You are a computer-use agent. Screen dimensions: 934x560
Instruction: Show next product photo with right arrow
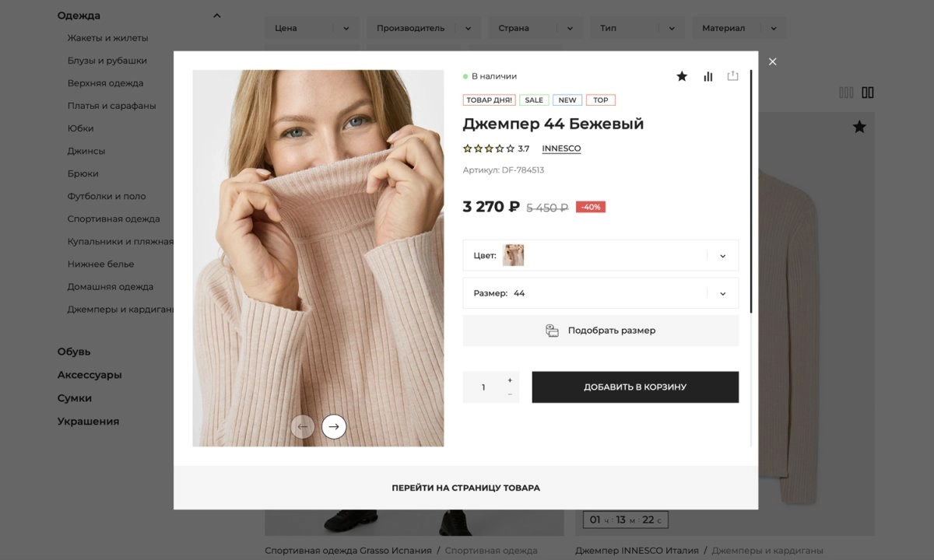pyautogui.click(x=334, y=426)
